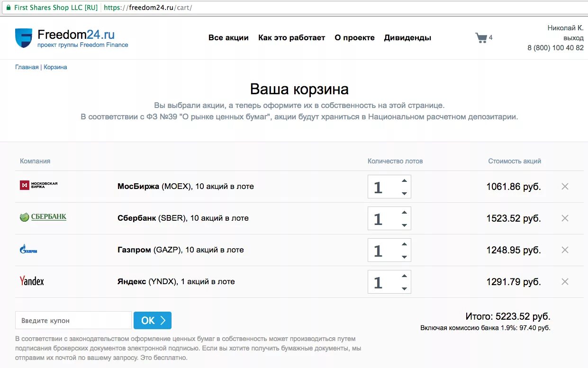588x368 pixels.
Task: Decrease lot quantity for Сбербанк
Action: tap(404, 225)
